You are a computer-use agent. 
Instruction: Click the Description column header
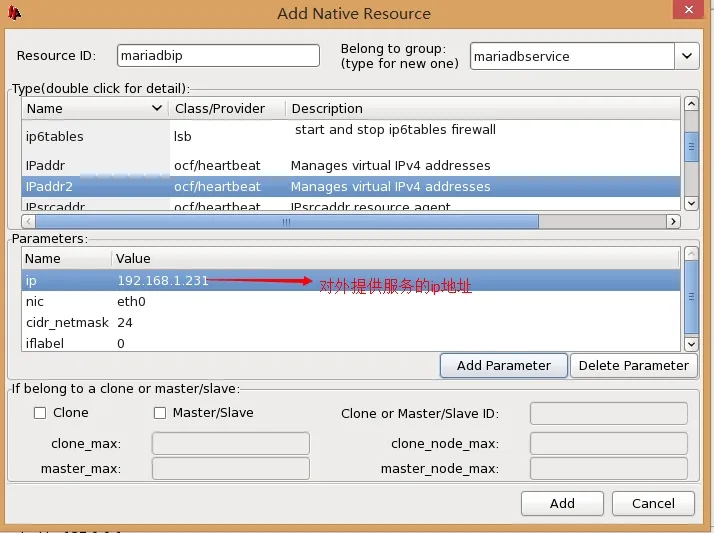click(483, 108)
